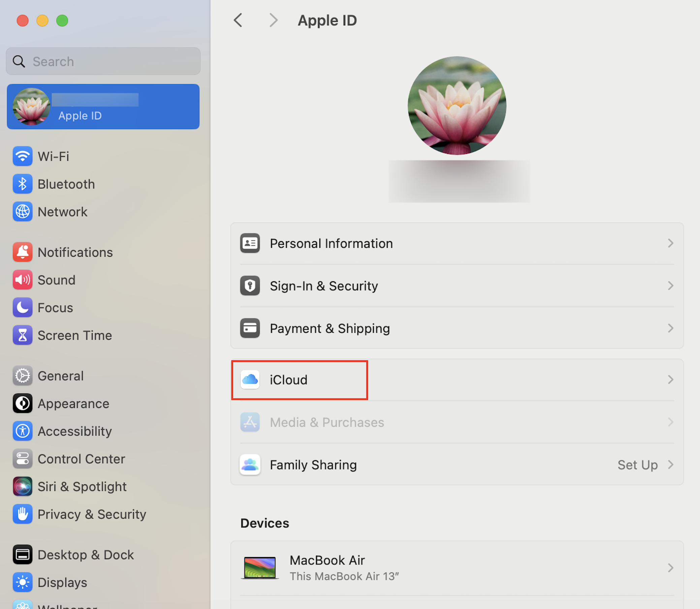Click the search magnifier icon
700x609 pixels.
[19, 62]
